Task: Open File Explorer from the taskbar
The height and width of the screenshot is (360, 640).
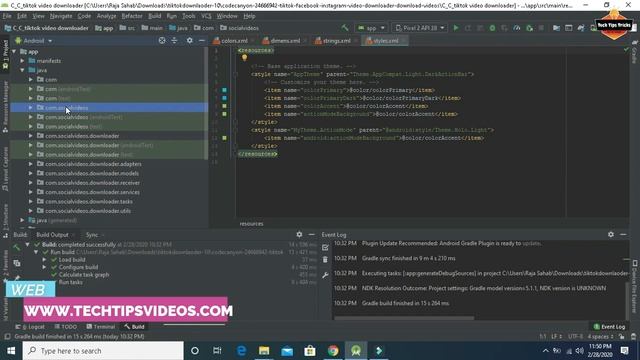Action: [x=264, y=351]
